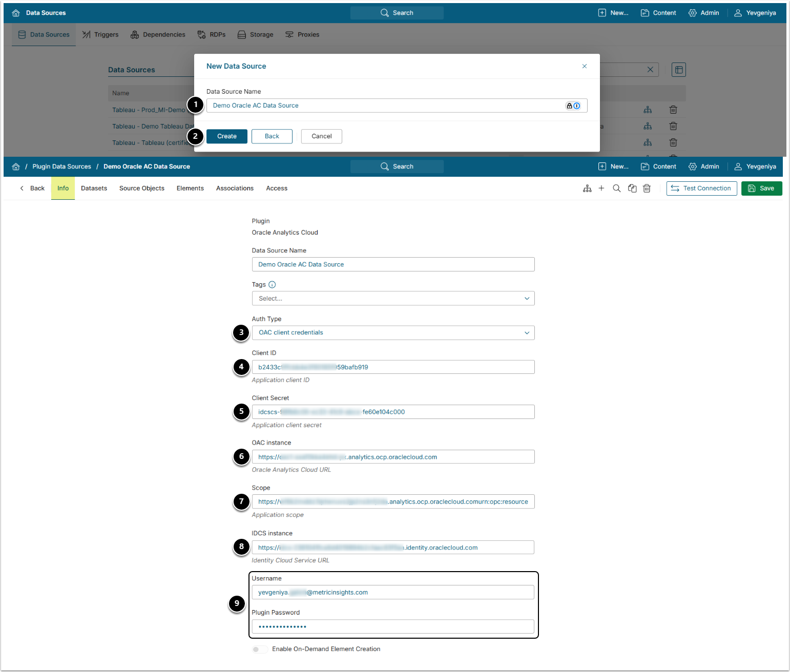Open Yevgeniya user menu on Demo Oracle page header

point(755,166)
